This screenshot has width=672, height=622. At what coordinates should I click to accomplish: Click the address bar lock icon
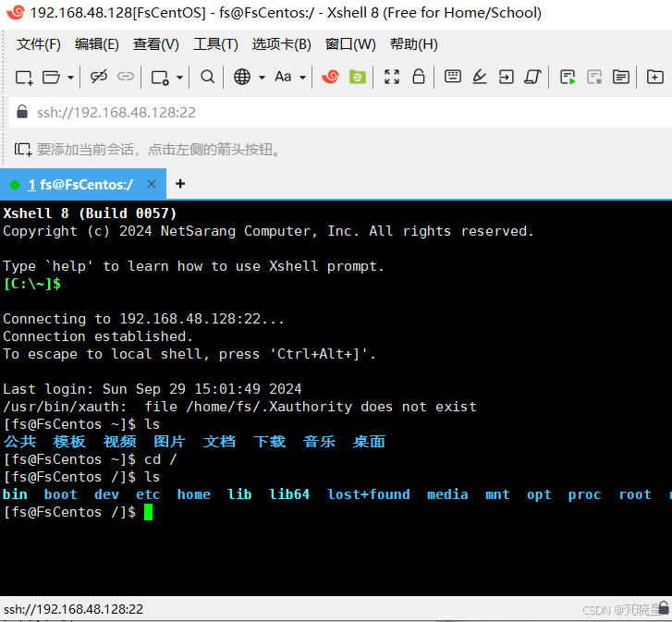[x=22, y=112]
